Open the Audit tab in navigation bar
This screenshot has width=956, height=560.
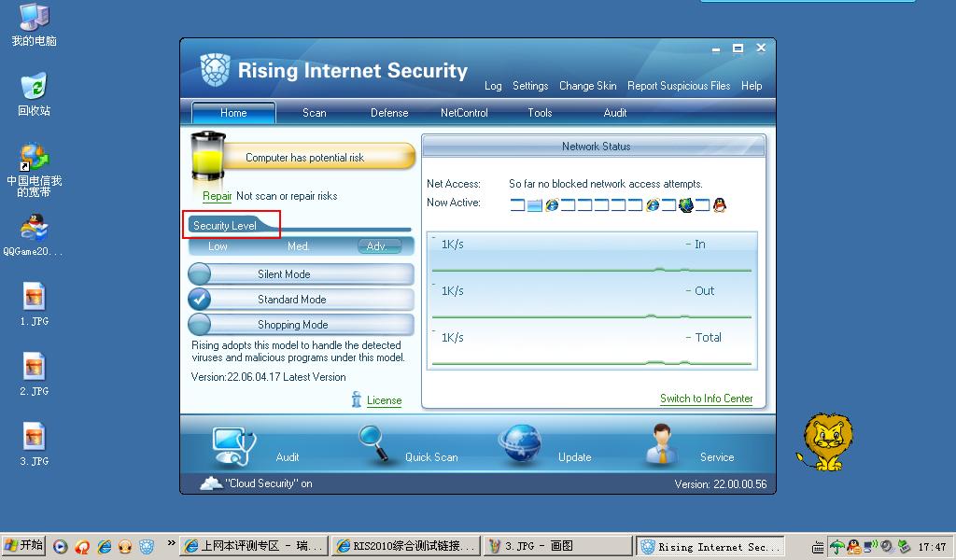coord(614,113)
